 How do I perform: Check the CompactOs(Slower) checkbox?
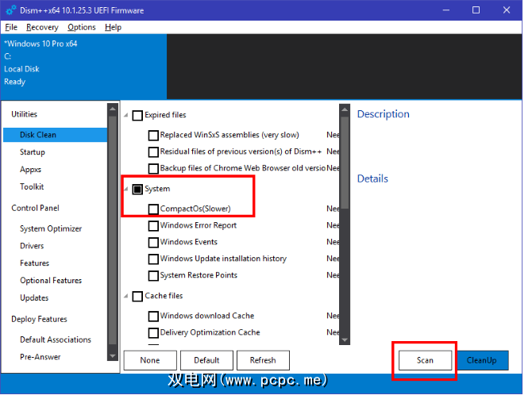(x=153, y=209)
